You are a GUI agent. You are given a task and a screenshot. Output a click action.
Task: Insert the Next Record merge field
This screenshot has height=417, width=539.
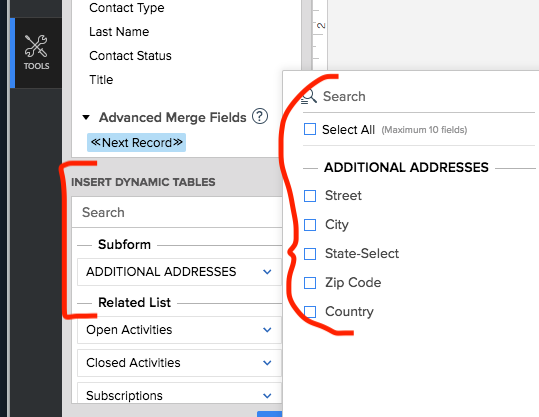click(136, 142)
